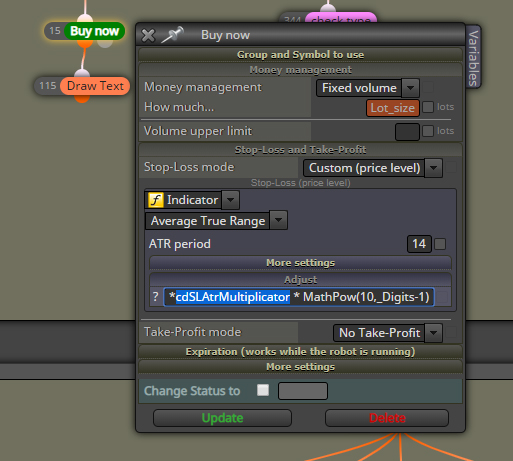The height and width of the screenshot is (461, 513).
Task: Expand Expiration (works while the robot is running)
Action: point(300,352)
